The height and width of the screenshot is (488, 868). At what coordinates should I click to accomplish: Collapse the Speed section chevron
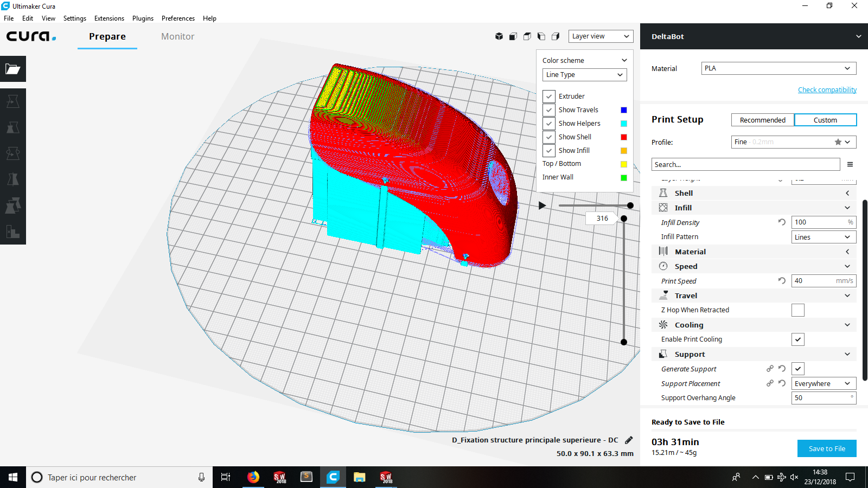(x=847, y=266)
